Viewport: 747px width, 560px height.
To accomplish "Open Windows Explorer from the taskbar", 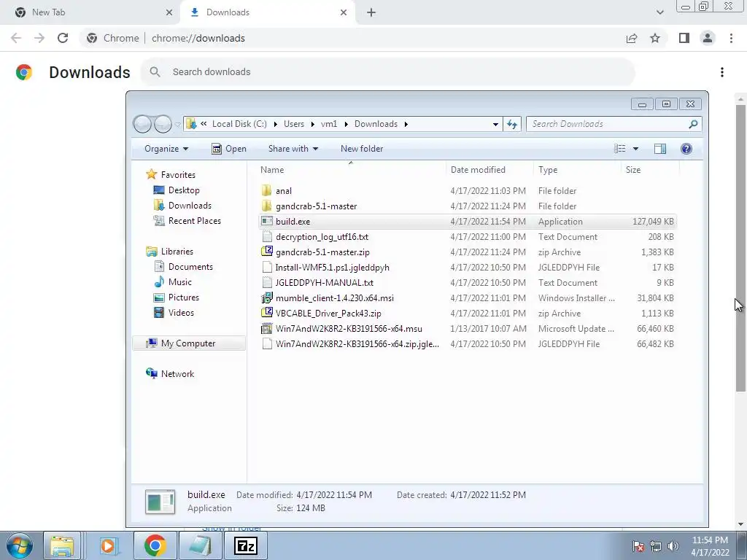I will click(x=62, y=545).
